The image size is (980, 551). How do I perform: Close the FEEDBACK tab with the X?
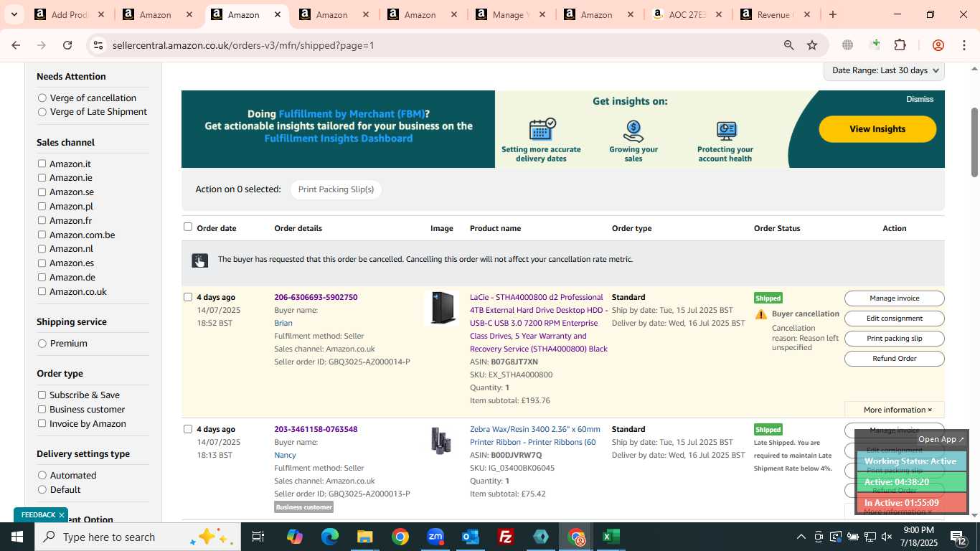[62, 515]
